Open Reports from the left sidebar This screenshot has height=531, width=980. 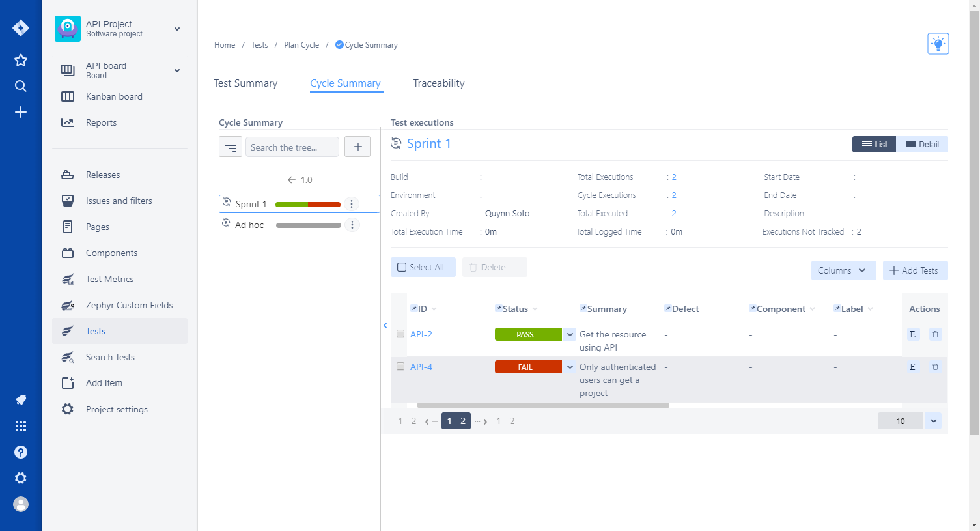pyautogui.click(x=102, y=122)
